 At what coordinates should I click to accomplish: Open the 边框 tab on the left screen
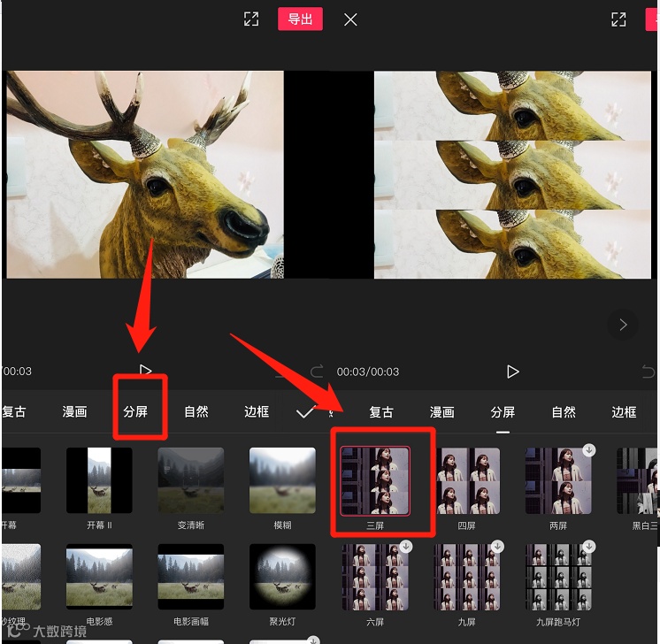257,411
